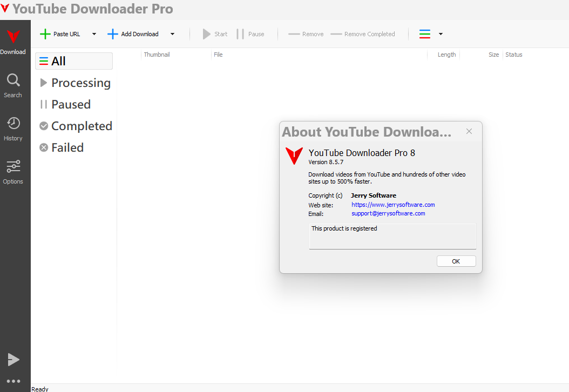
Task: Sort by the File column header
Action: click(x=320, y=55)
